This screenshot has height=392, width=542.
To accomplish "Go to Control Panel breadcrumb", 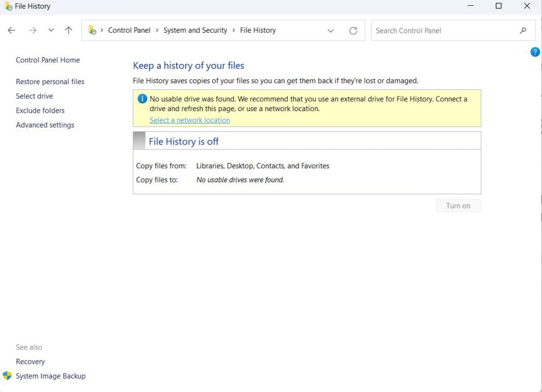I will tap(129, 31).
